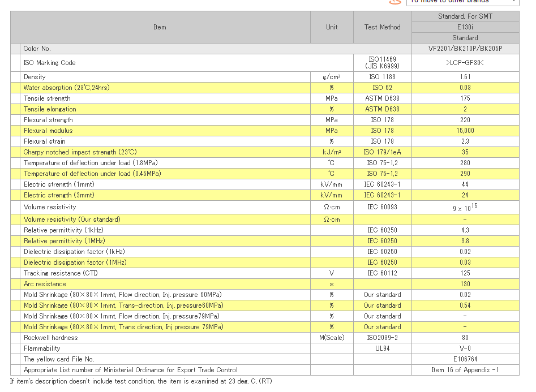Select the arc resistance value '130'
The image size is (536, 392).
click(465, 284)
